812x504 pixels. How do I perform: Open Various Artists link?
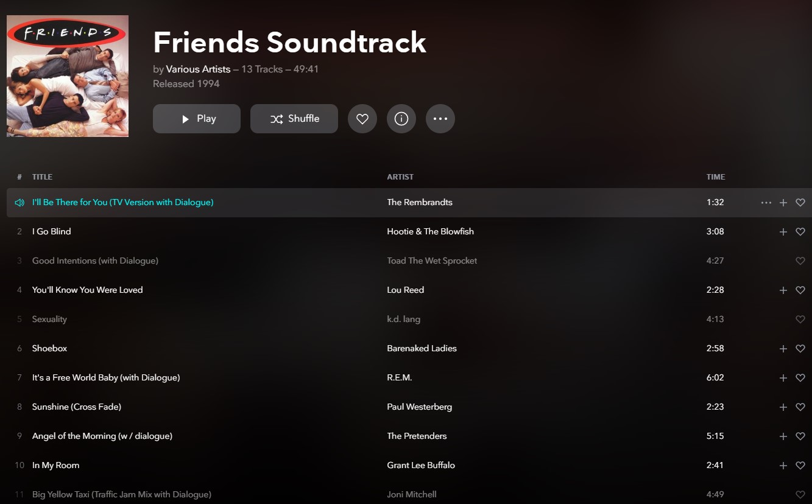[x=198, y=69]
